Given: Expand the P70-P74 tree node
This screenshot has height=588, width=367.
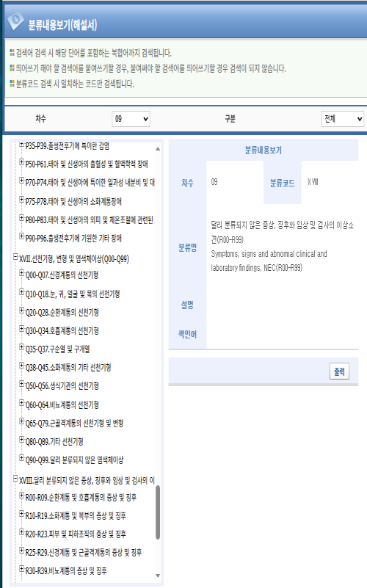Looking at the screenshot, I should click(22, 181).
